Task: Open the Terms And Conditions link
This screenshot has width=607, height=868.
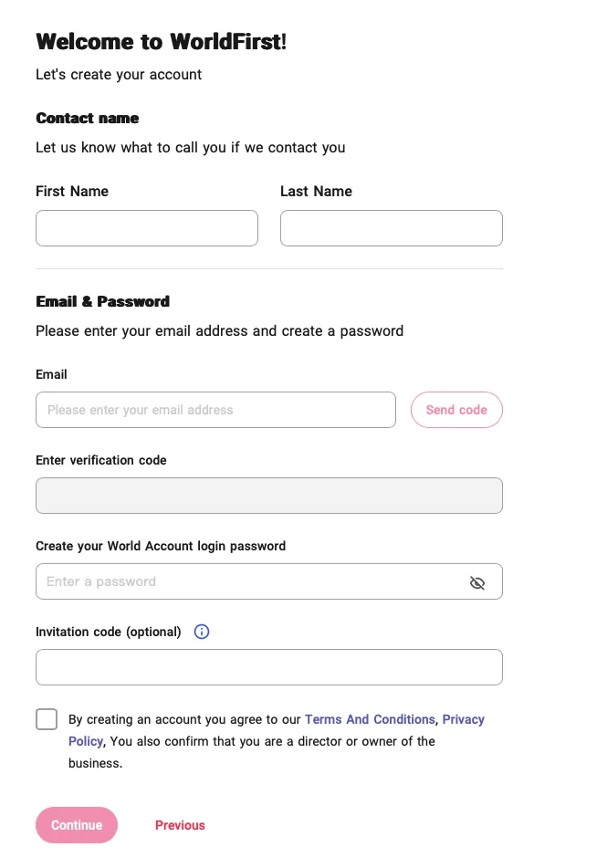Action: [x=370, y=719]
